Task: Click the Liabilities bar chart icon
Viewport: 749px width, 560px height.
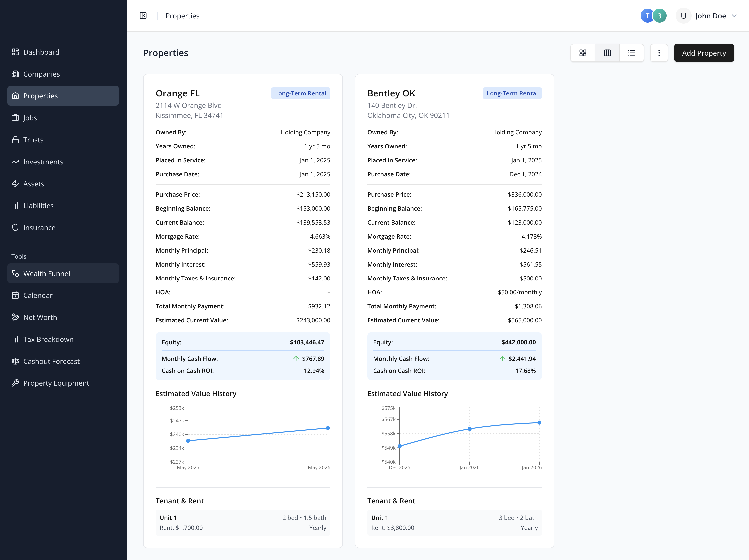Action: click(x=15, y=206)
